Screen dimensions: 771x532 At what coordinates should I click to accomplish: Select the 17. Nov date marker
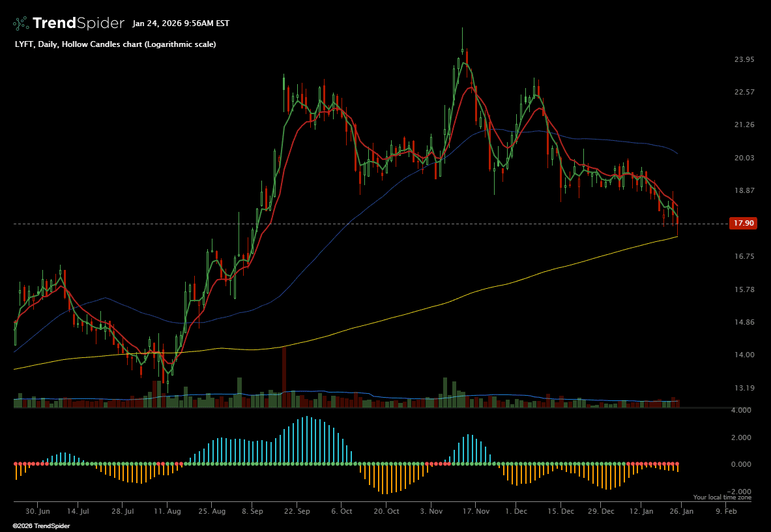click(x=476, y=512)
